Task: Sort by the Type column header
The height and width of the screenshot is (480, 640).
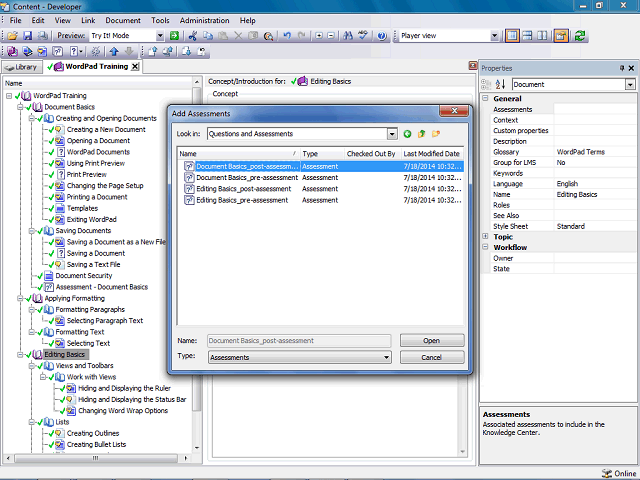Action: coord(322,153)
